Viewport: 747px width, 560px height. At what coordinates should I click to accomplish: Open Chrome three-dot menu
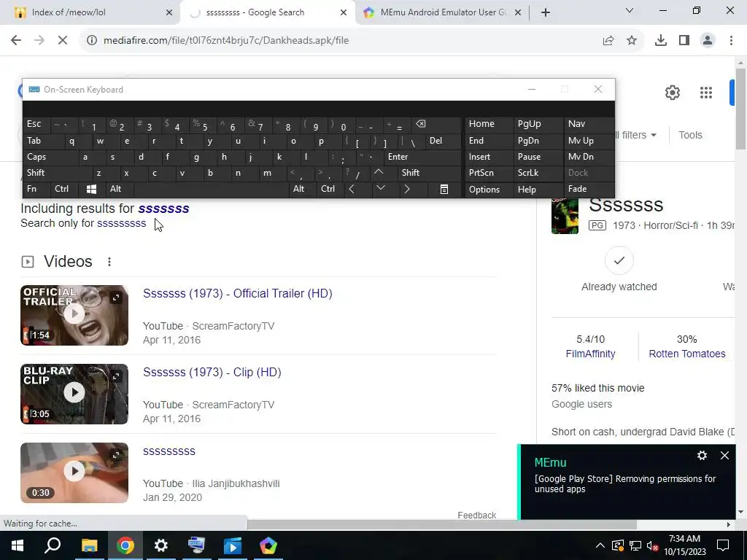pyautogui.click(x=731, y=41)
